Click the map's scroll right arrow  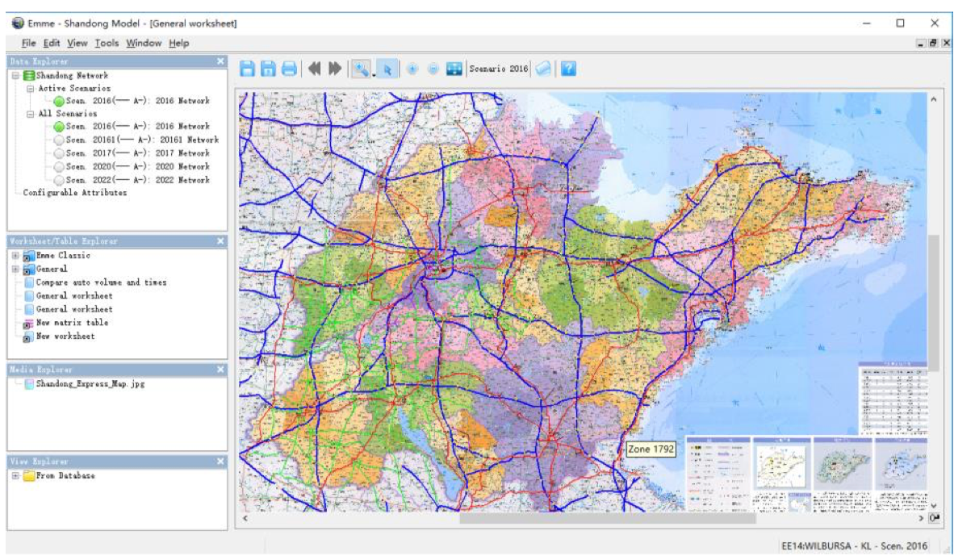click(x=921, y=518)
